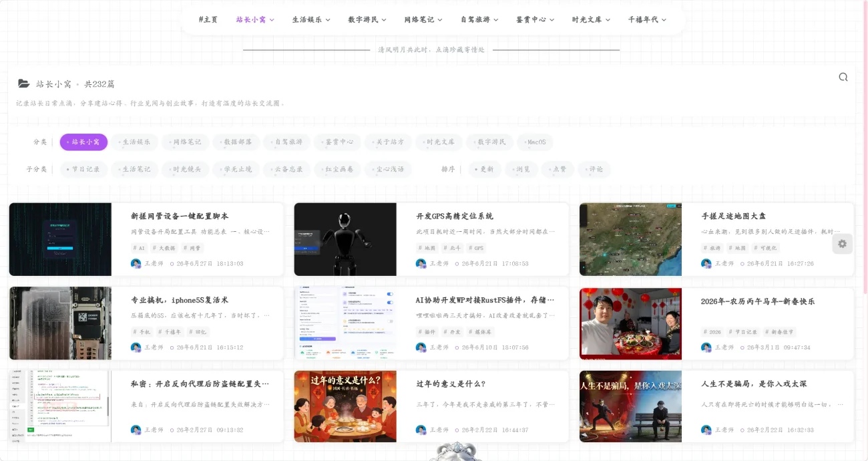Select the 鉴赏中心 category chip
The height and width of the screenshot is (461, 868).
[x=337, y=142]
